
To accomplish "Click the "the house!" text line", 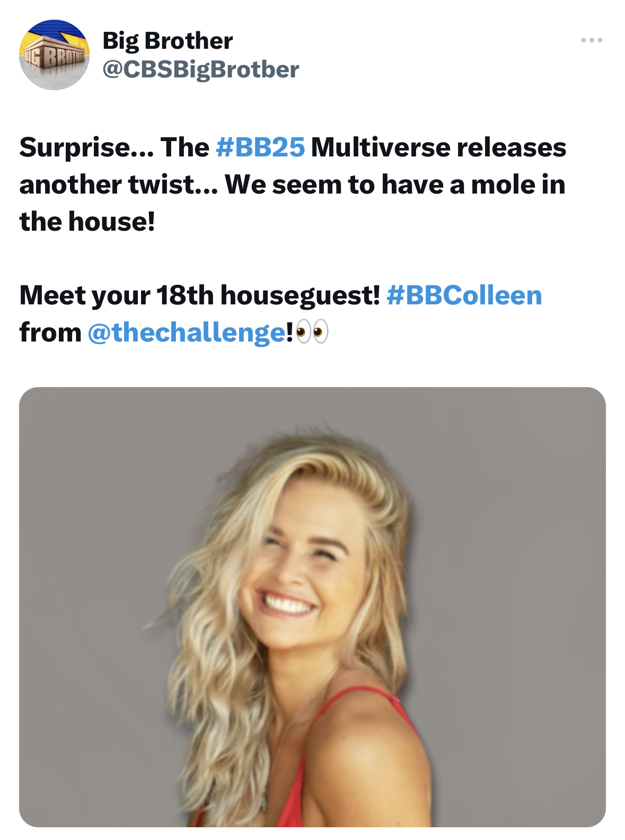I will [x=87, y=221].
